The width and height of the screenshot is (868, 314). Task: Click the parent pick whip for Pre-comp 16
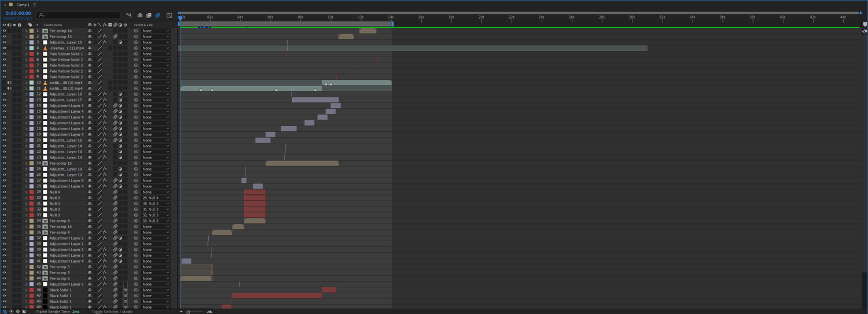137,31
